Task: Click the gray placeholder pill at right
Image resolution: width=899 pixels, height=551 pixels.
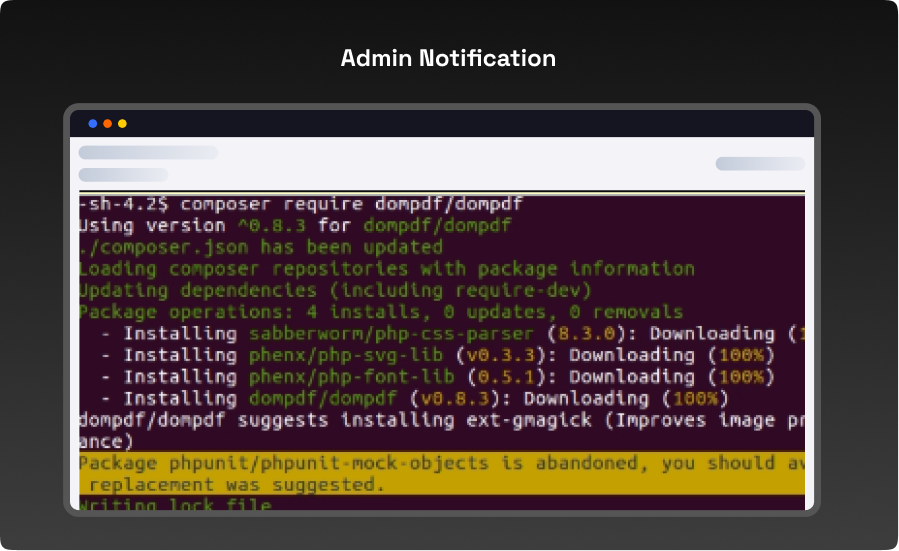Action: 760,164
